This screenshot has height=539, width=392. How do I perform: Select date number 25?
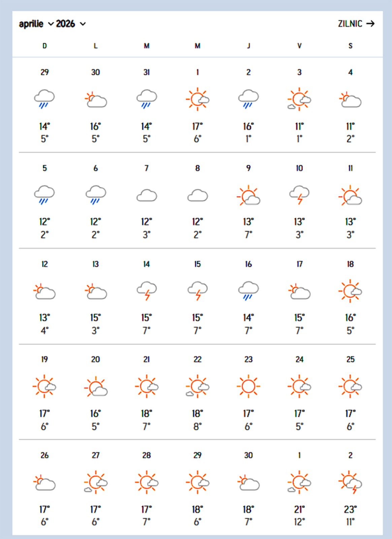[x=350, y=359]
